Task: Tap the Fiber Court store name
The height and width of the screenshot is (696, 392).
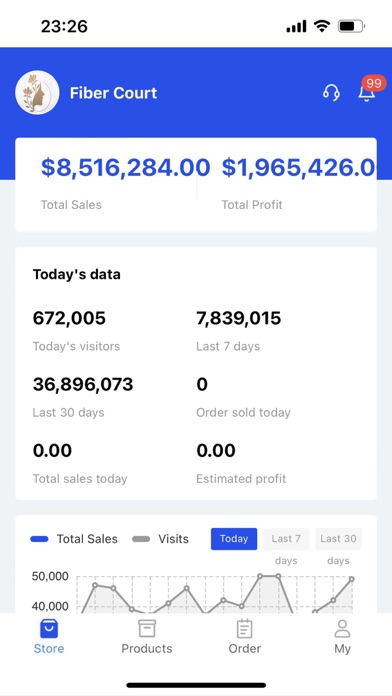Action: point(113,93)
